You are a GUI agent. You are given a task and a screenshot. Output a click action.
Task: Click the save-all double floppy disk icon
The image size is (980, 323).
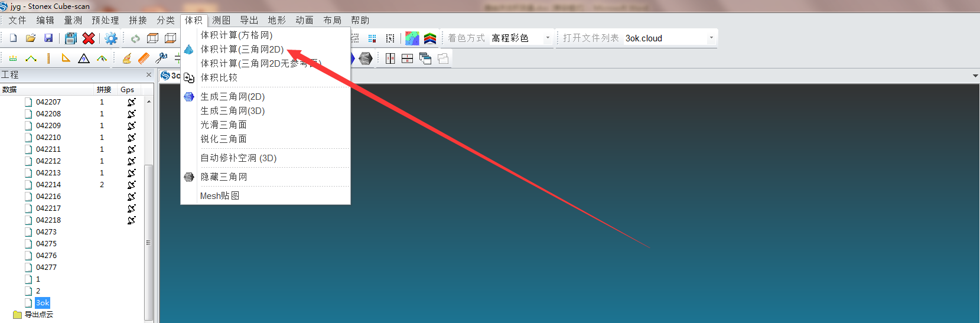(71, 38)
